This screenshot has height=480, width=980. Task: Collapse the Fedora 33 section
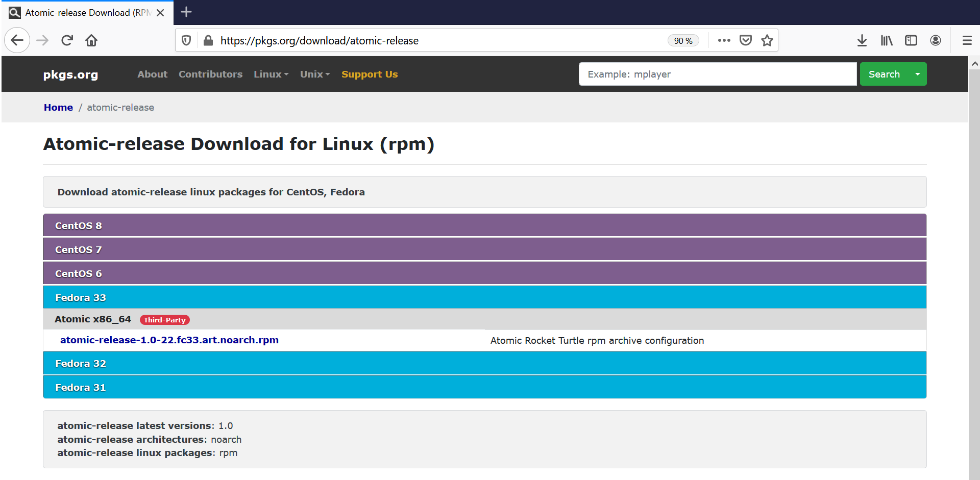click(485, 297)
